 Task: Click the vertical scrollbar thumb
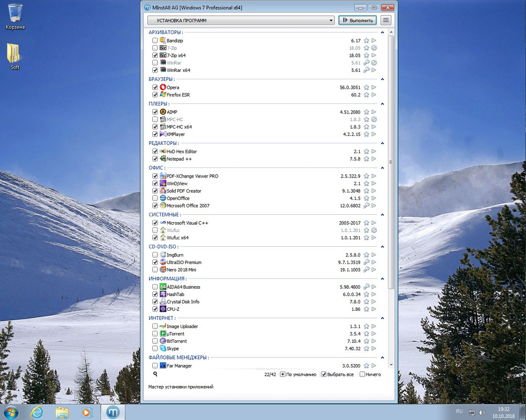(x=391, y=162)
